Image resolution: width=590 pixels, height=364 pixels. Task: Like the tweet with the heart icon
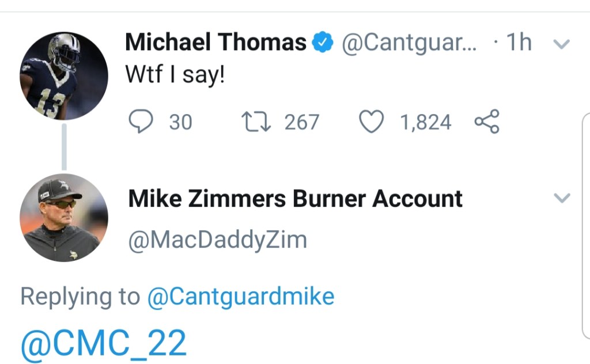[371, 122]
